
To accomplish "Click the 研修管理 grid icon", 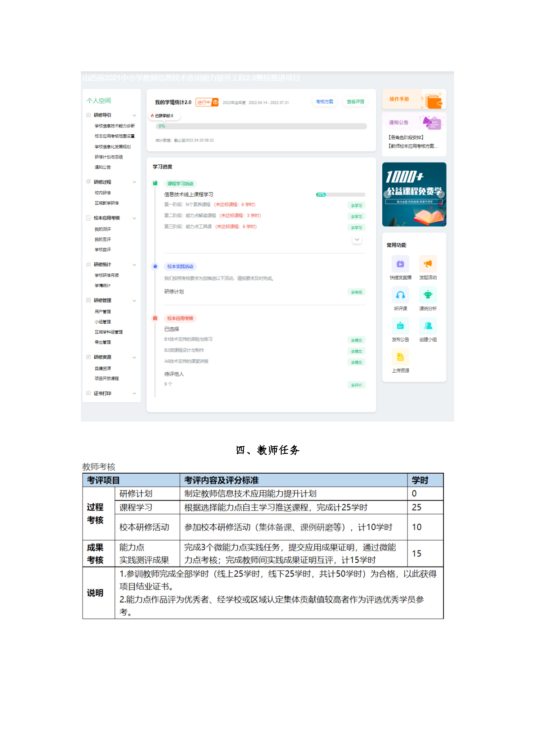I will tap(88, 300).
